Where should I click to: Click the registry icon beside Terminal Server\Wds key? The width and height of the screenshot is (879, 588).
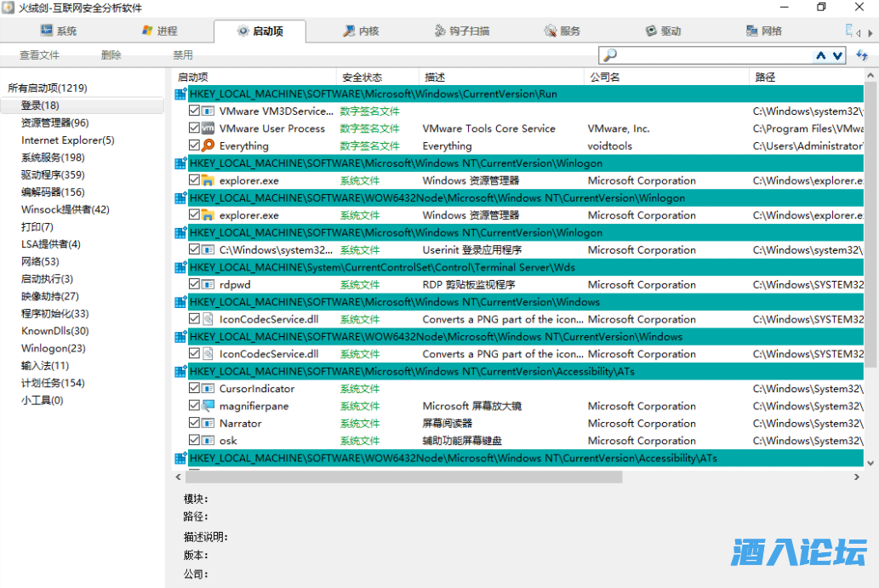[x=180, y=267]
